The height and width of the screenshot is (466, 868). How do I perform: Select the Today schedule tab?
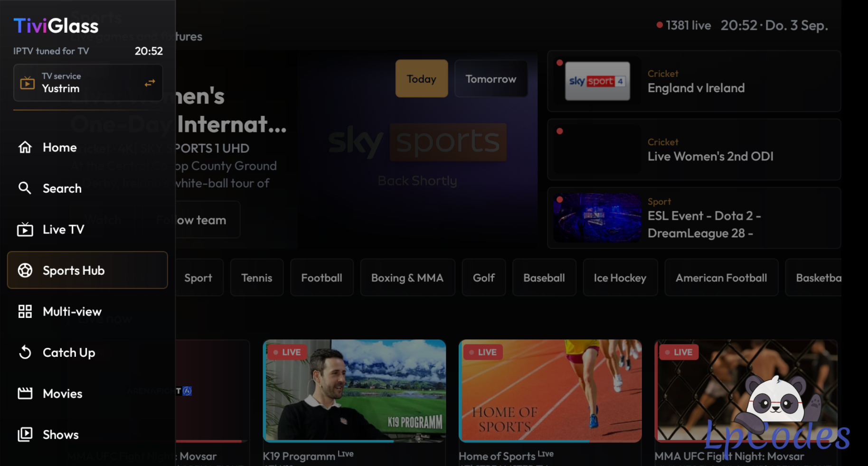pyautogui.click(x=422, y=79)
